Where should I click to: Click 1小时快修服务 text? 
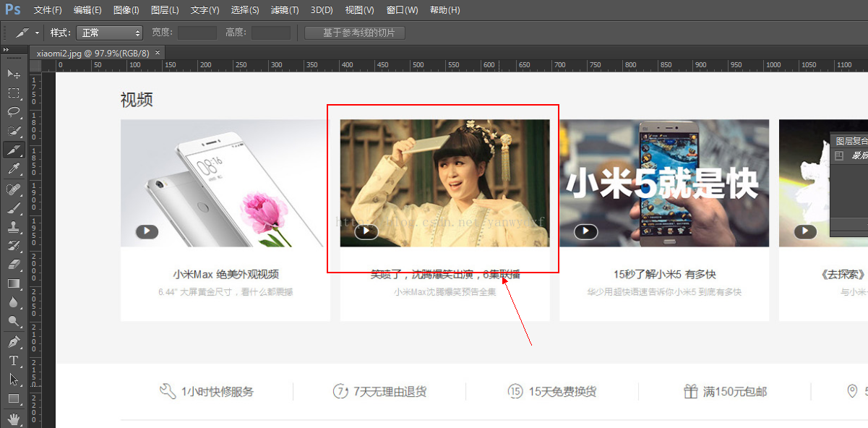pos(218,392)
